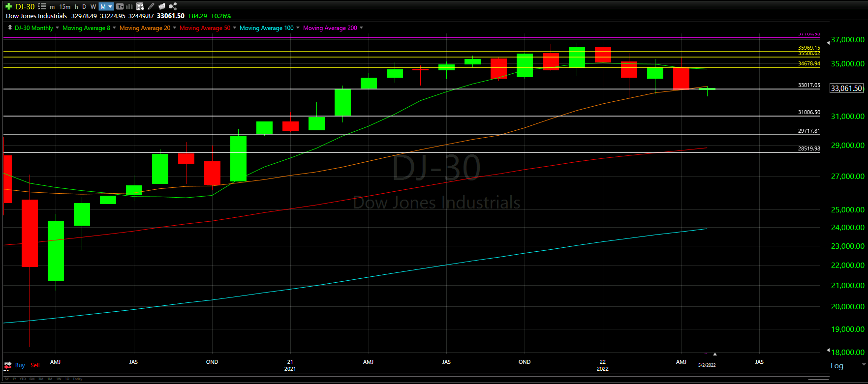The image size is (868, 384).
Task: Click the green plus add-symbol icon
Action: click(x=9, y=6)
